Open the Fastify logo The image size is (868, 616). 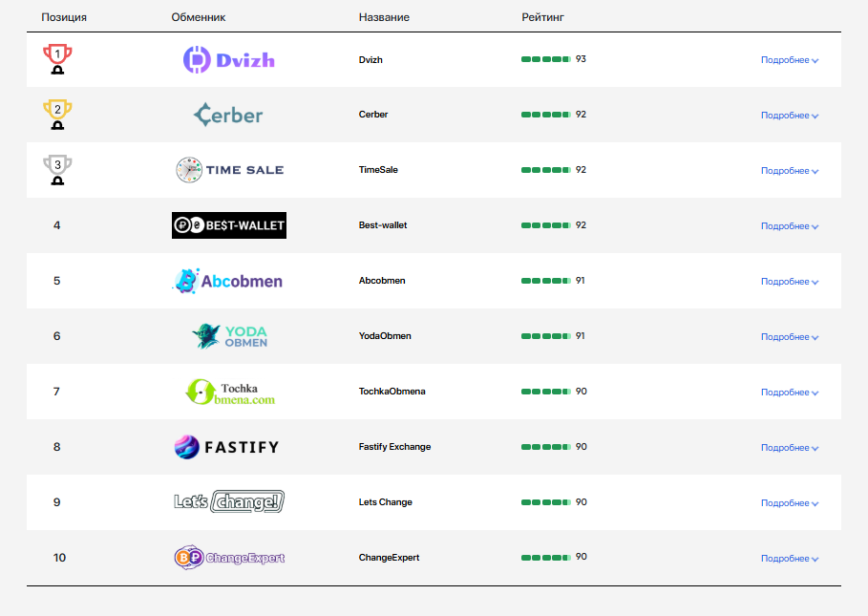coord(226,447)
